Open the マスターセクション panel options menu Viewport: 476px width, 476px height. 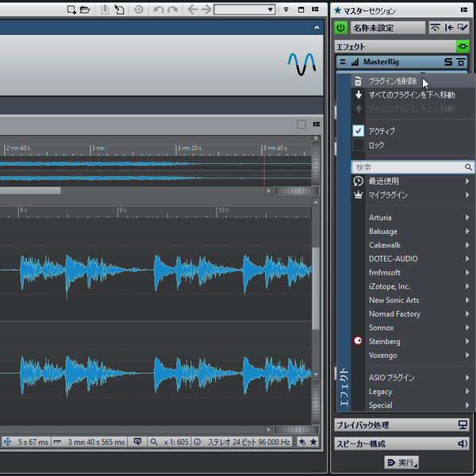tap(464, 10)
